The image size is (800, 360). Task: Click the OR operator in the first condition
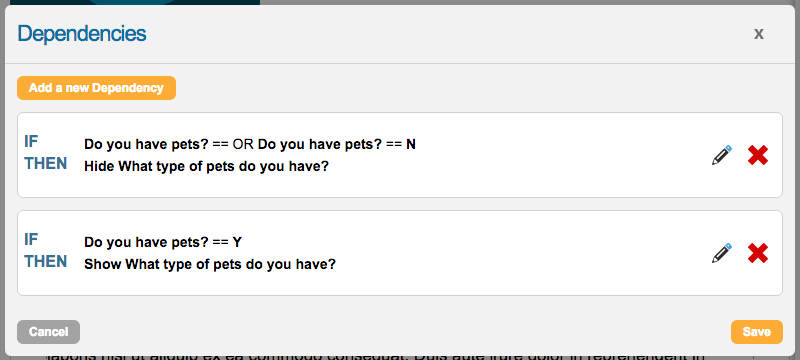click(x=243, y=145)
